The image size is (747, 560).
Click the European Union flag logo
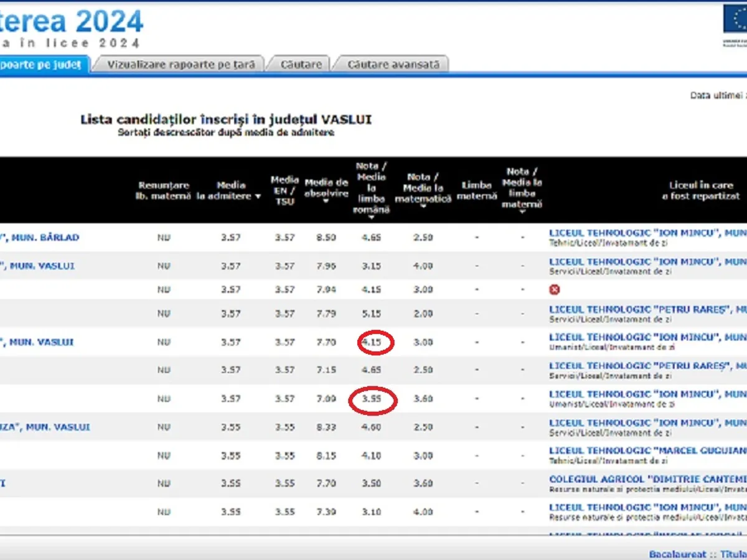point(735,20)
